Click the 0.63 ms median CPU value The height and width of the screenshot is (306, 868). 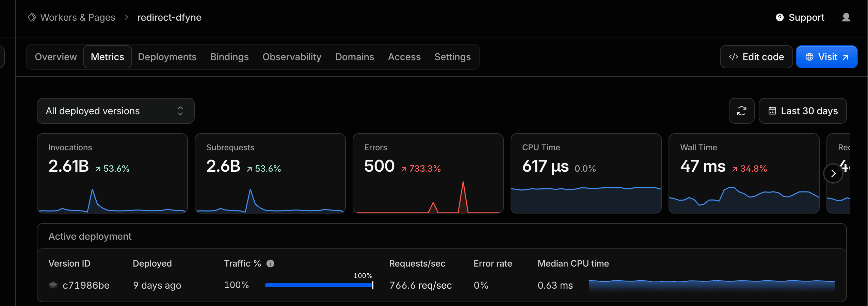[x=555, y=285]
